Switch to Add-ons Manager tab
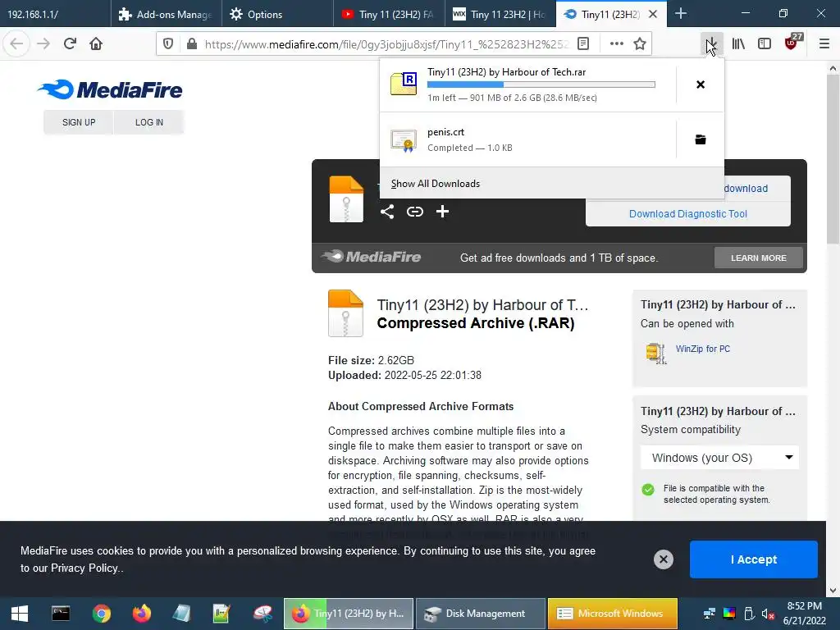This screenshot has width=840, height=630. [167, 14]
